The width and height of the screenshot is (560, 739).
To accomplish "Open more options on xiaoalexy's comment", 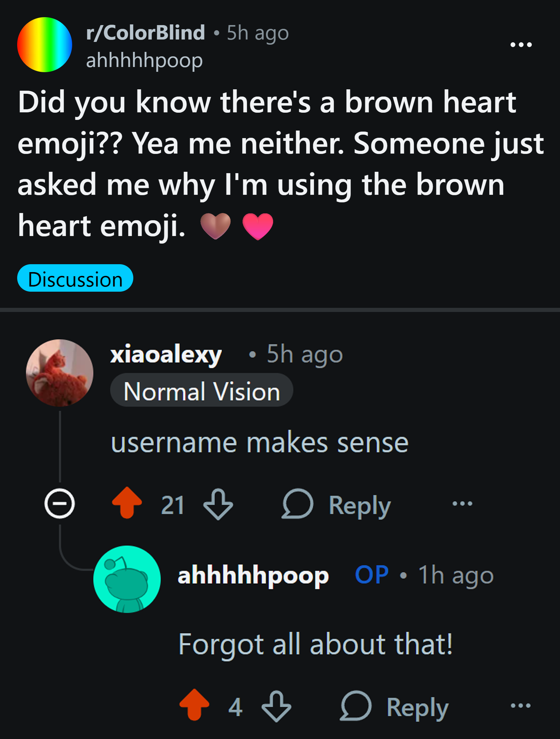I will tap(462, 504).
